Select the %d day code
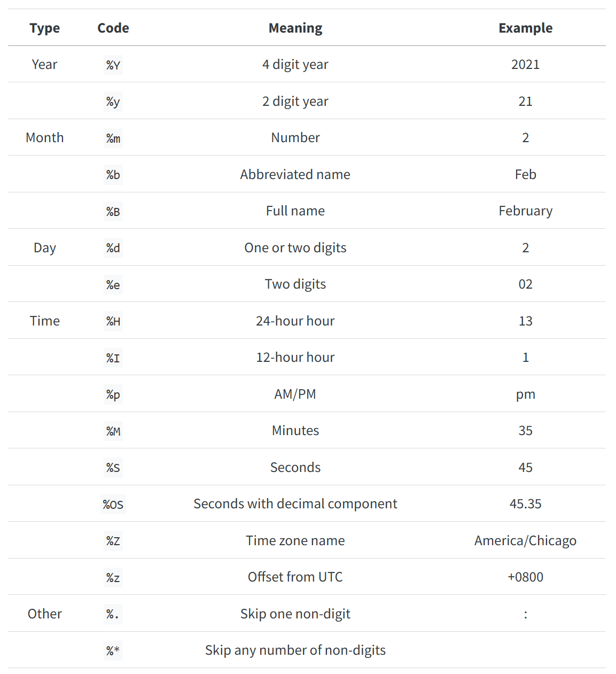Viewport: 616px width, 674px height. 113,248
